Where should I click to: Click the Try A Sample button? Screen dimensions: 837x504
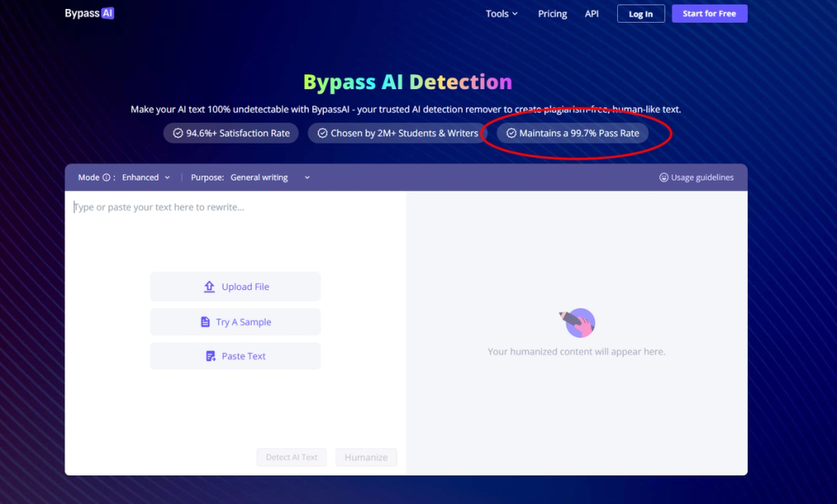click(x=235, y=322)
